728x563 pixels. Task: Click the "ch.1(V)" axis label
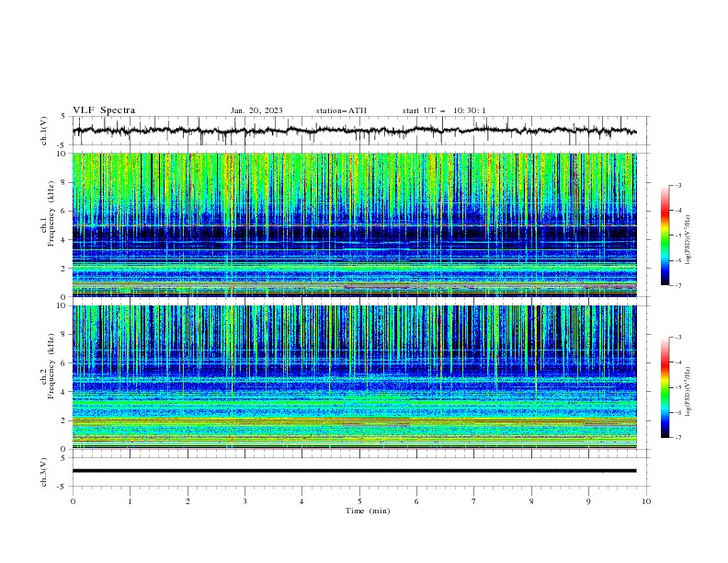[43, 131]
